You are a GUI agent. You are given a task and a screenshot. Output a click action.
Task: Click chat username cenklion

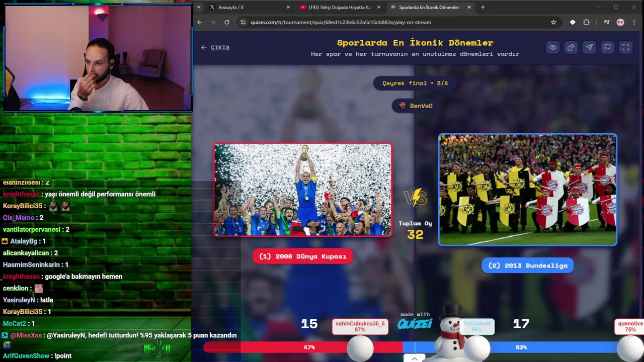[16, 288]
